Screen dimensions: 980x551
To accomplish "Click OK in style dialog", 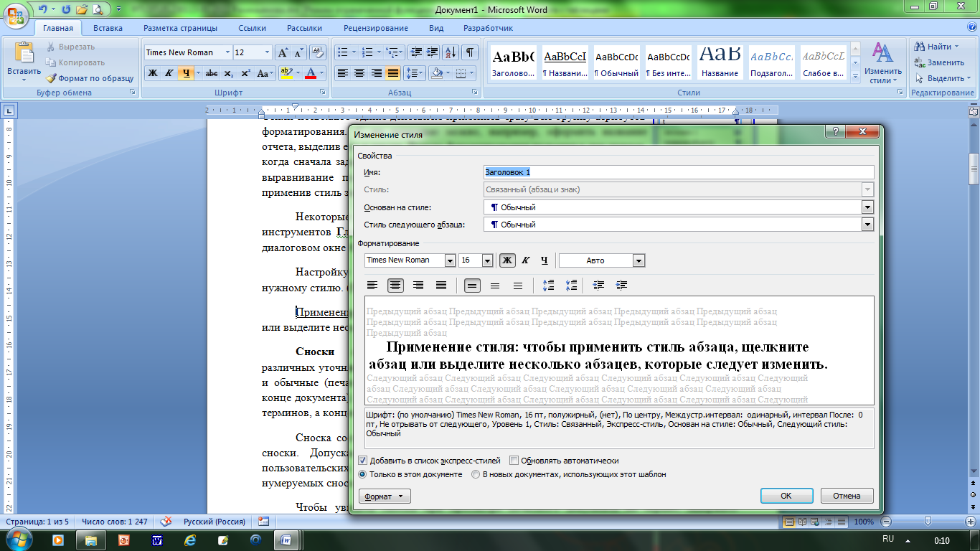I will tap(786, 496).
